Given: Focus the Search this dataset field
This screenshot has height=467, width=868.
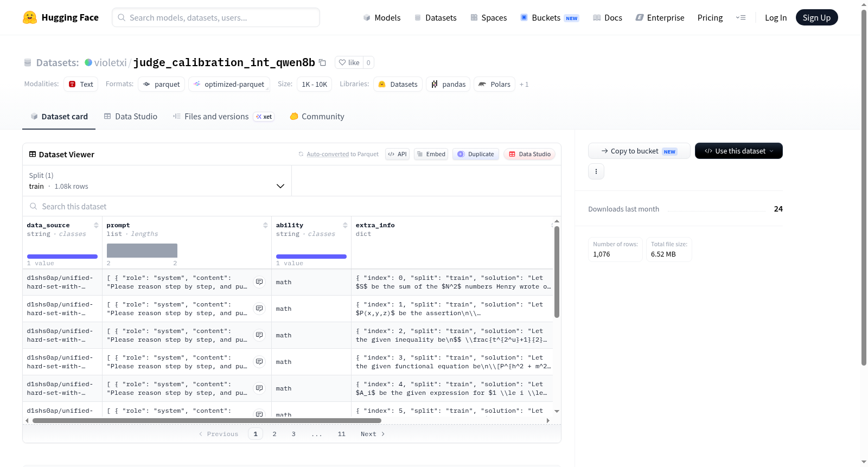Looking at the screenshot, I should pyautogui.click(x=292, y=206).
